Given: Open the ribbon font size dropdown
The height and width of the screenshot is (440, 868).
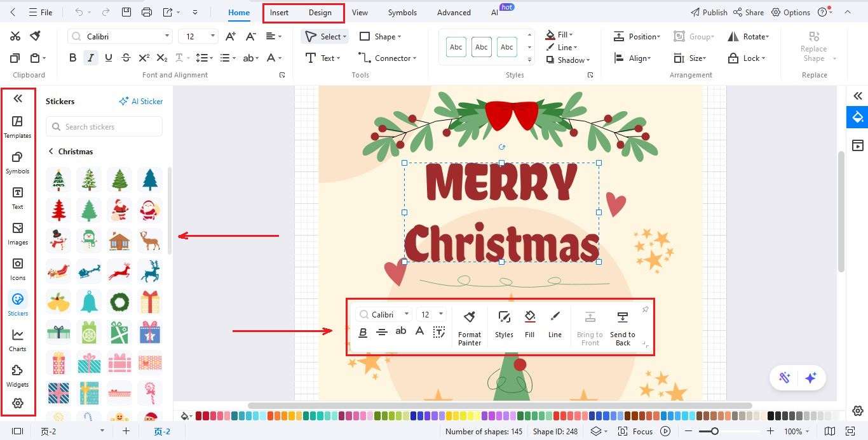Looking at the screenshot, I should point(213,36).
